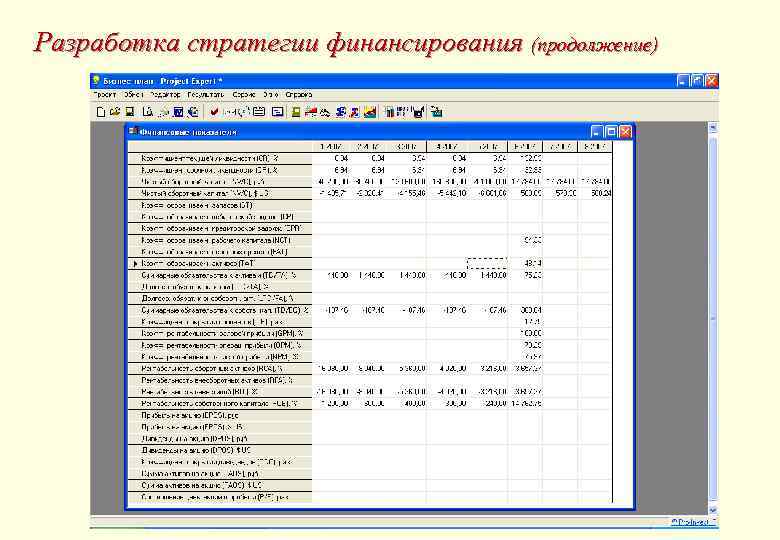Click the calendar list toolbar icon

click(259, 112)
